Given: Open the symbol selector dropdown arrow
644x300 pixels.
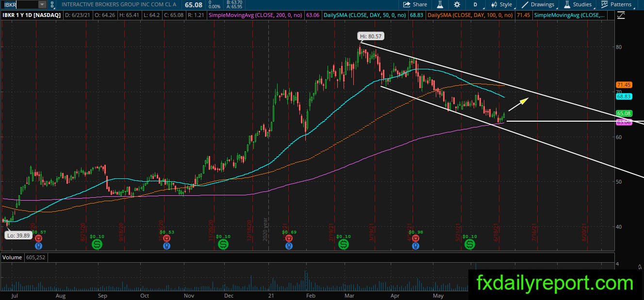Looking at the screenshot, I should point(42,4).
